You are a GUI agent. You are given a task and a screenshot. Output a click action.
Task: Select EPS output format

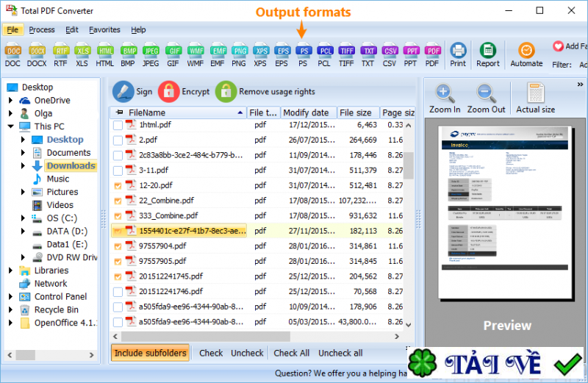282,55
